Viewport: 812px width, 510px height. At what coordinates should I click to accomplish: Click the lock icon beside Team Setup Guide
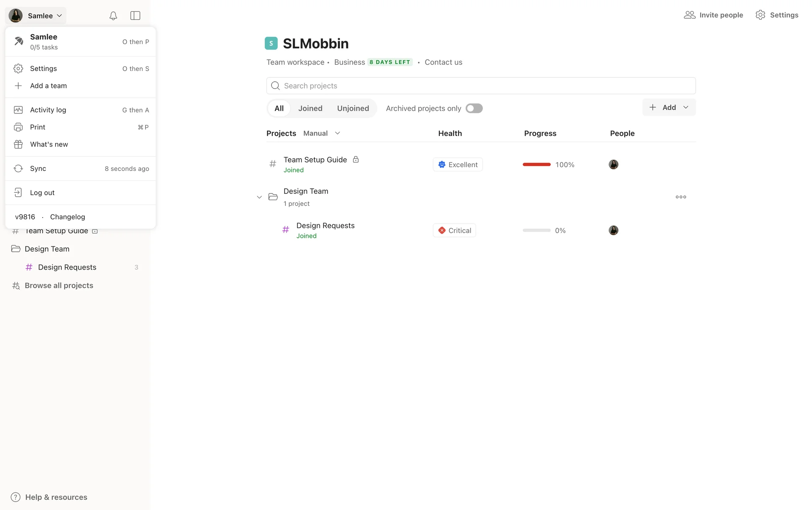coord(356,160)
